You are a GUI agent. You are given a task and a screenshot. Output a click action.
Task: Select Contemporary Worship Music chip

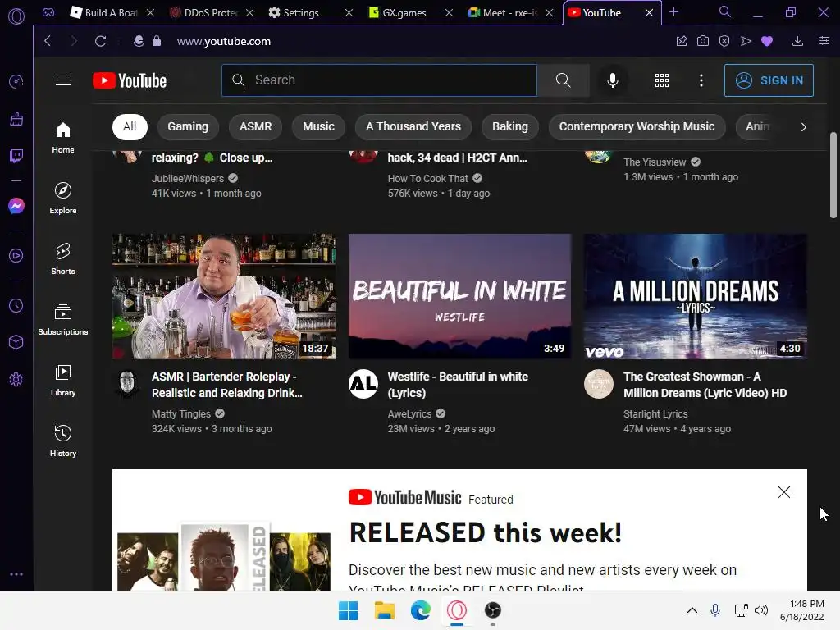[x=637, y=127]
